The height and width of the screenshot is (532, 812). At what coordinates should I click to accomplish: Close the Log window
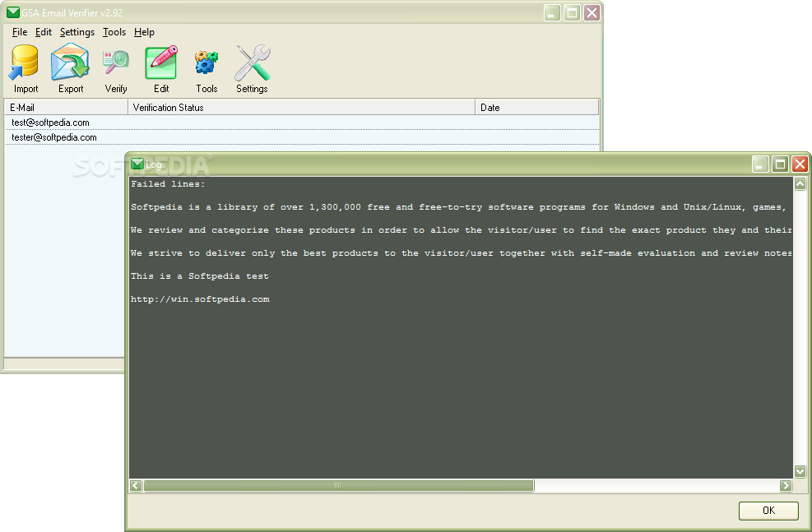click(x=800, y=164)
